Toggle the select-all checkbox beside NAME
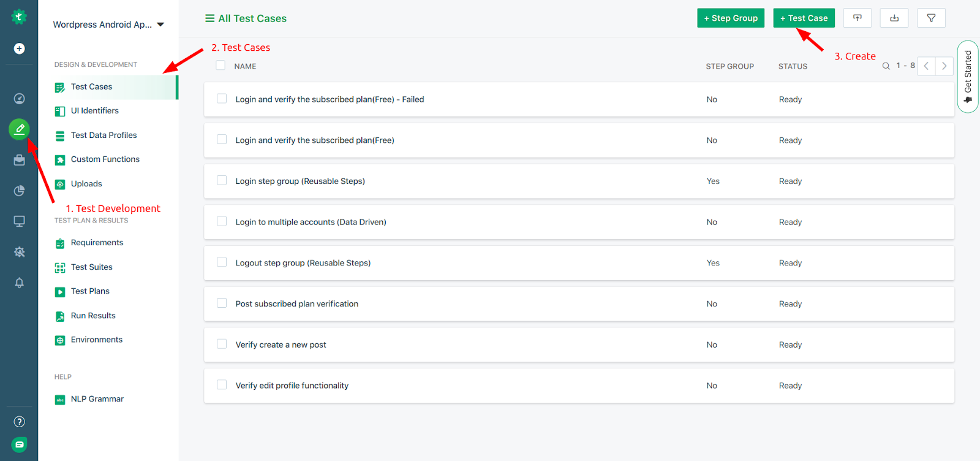Viewport: 980px width, 461px height. click(221, 66)
